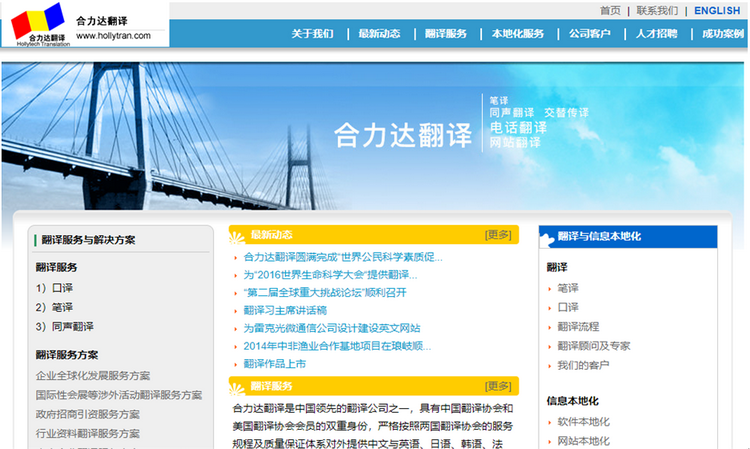Open 我们的客户 link
Viewport: 750px width, 449px height.
click(x=583, y=365)
